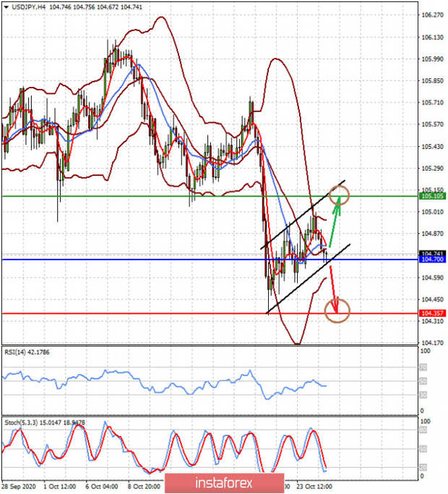448x494 pixels.
Task: Select the red 104.357 price label
Action: 432,313
